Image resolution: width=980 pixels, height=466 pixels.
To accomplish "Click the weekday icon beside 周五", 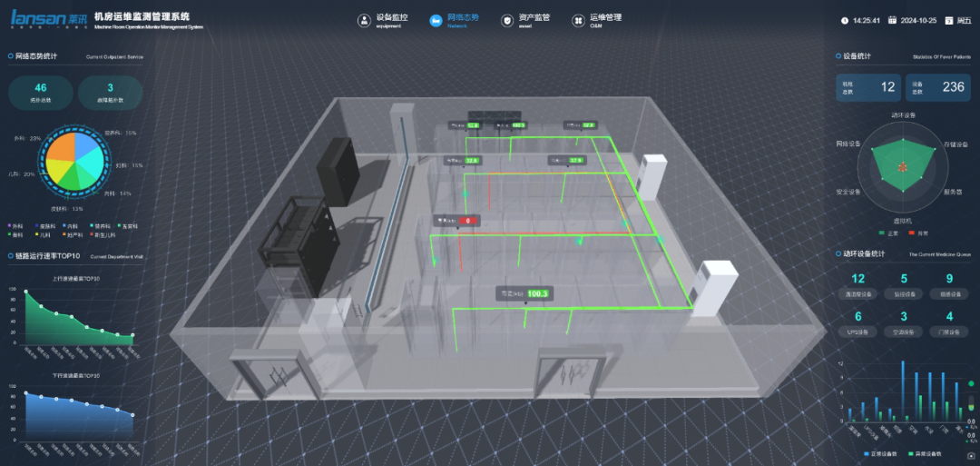I will [950, 20].
